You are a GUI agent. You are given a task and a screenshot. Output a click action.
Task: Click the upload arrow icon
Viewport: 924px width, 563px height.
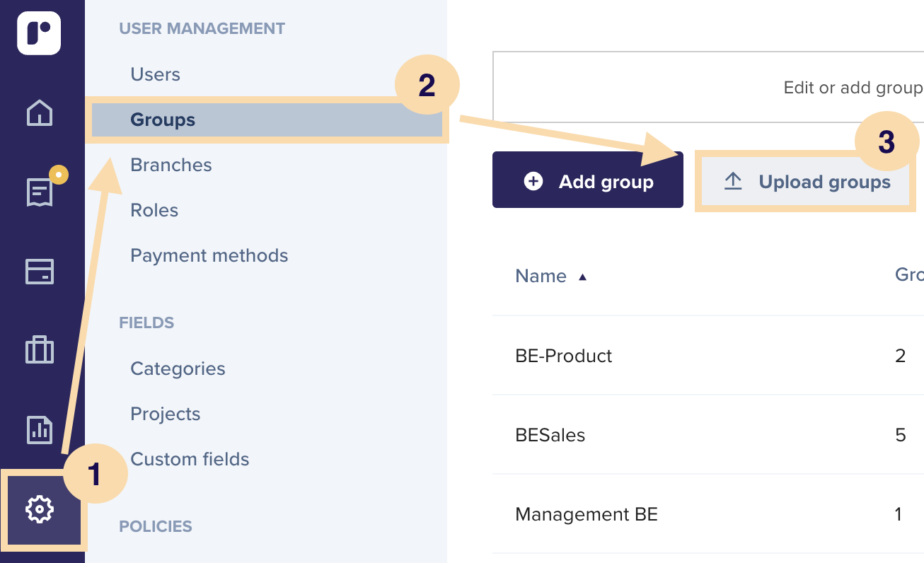tap(733, 182)
